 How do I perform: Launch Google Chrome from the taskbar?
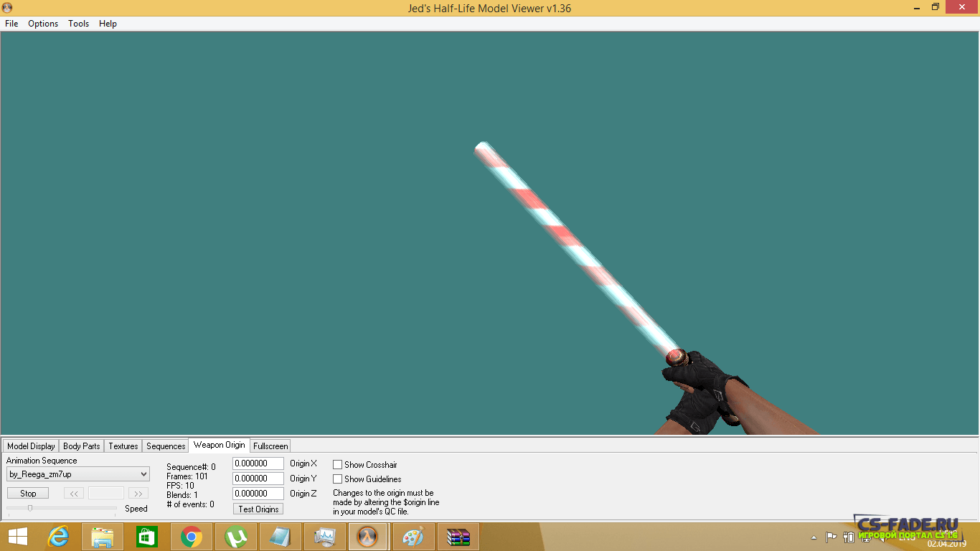coord(191,537)
